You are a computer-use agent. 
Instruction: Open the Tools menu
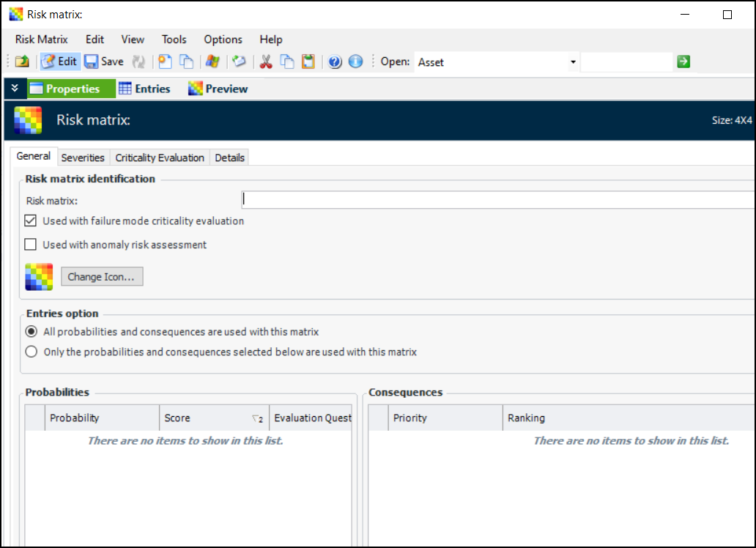coord(174,40)
